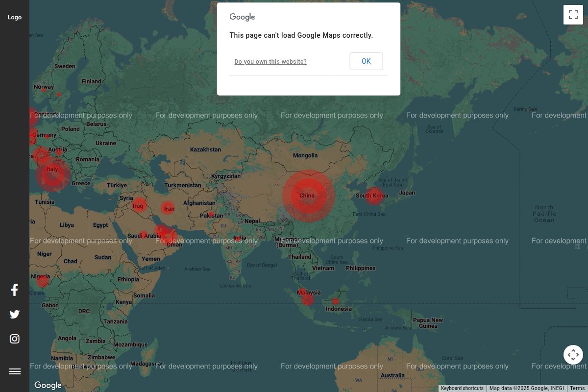
Task: Click the Iraq red marker
Action: pyautogui.click(x=139, y=205)
